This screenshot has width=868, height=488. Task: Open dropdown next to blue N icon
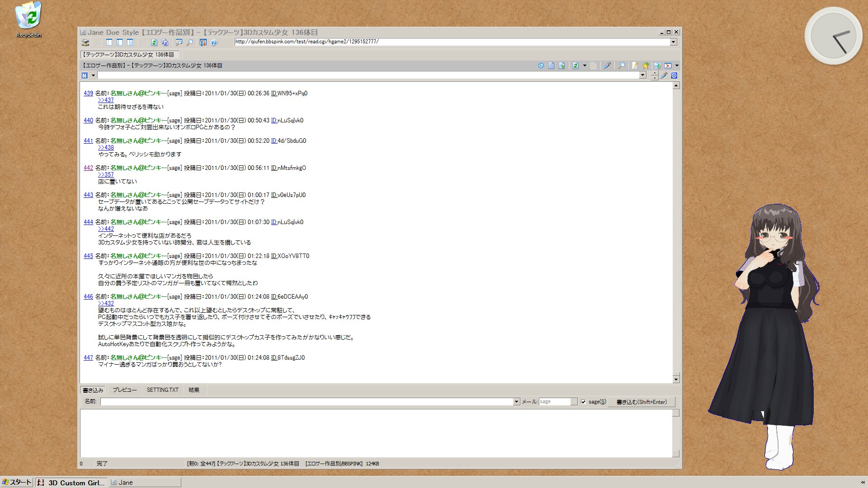(93, 75)
